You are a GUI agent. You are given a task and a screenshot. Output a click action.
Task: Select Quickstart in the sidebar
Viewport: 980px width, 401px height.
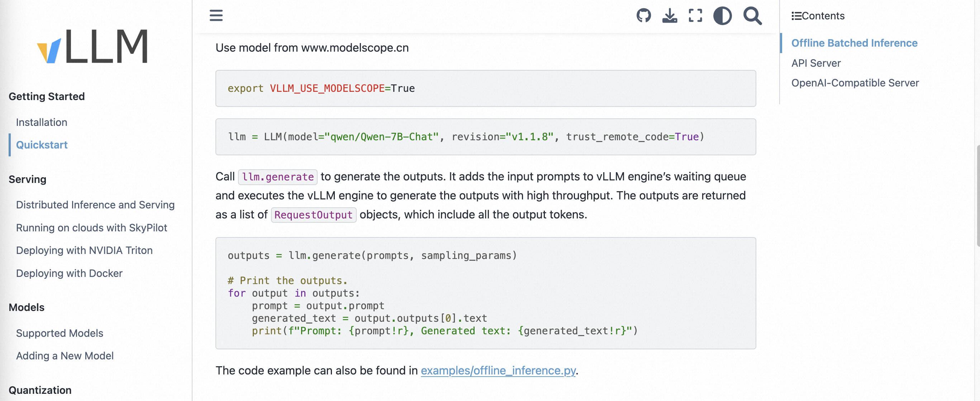[x=42, y=145]
